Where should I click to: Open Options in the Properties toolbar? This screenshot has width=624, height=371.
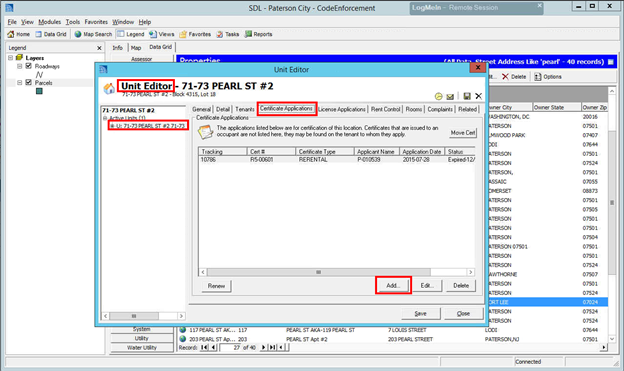pyautogui.click(x=548, y=76)
